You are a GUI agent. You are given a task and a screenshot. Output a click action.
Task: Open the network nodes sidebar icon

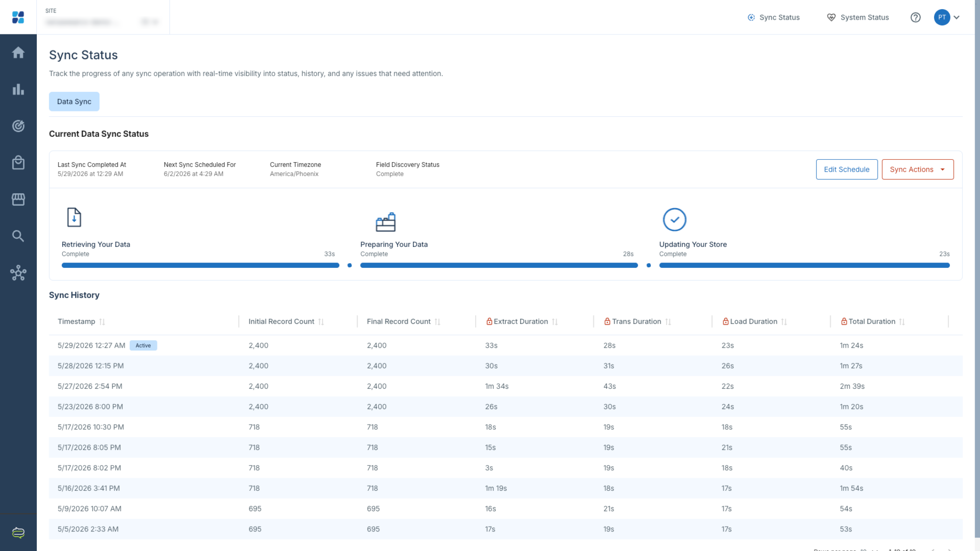coord(18,273)
